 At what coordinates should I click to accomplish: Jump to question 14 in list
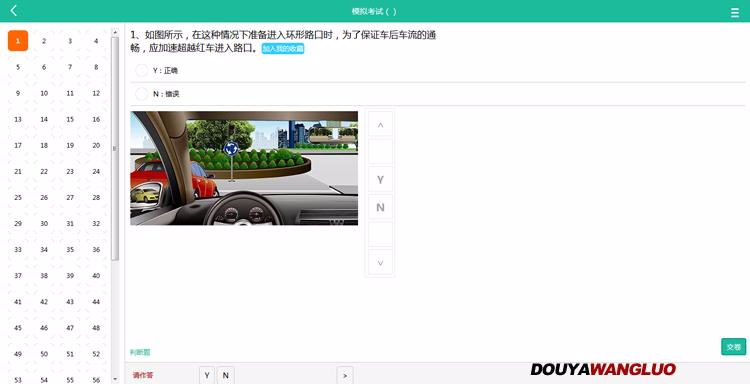pos(44,119)
